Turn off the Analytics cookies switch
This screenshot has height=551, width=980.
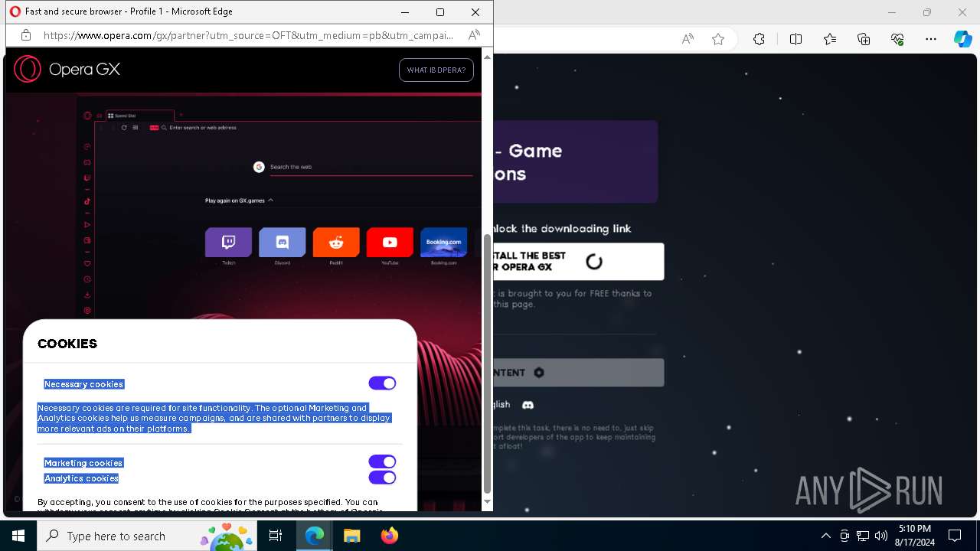382,478
